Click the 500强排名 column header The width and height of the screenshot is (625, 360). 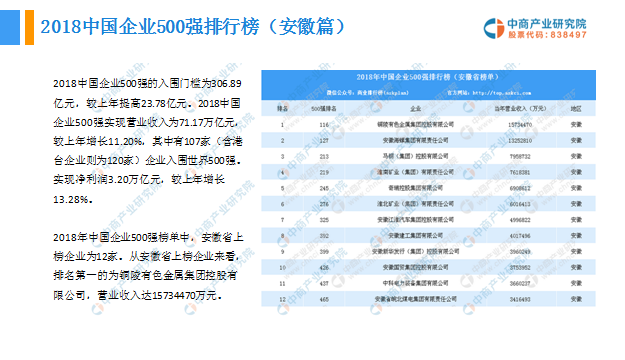click(x=324, y=108)
